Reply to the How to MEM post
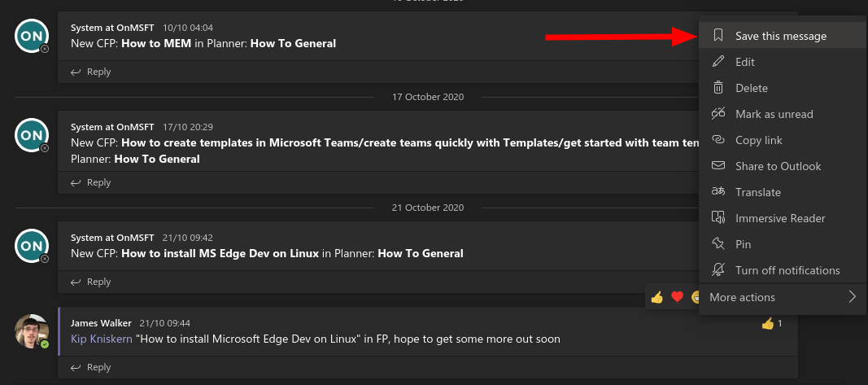Viewport: 868px width, 385px height. click(91, 72)
